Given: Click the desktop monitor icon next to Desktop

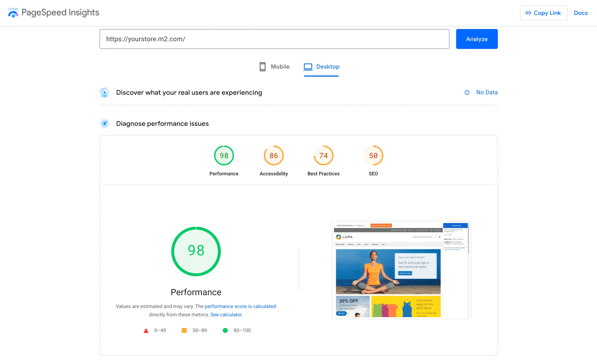Looking at the screenshot, I should (308, 67).
